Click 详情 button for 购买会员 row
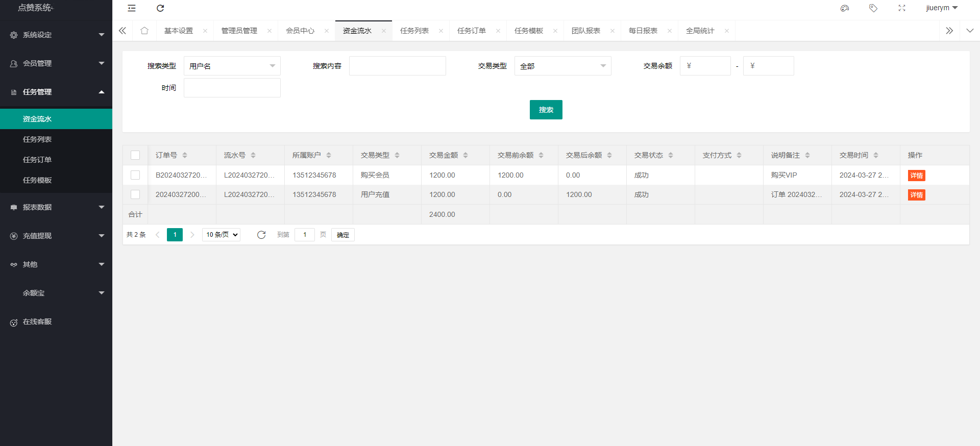The image size is (980, 446). (916, 176)
